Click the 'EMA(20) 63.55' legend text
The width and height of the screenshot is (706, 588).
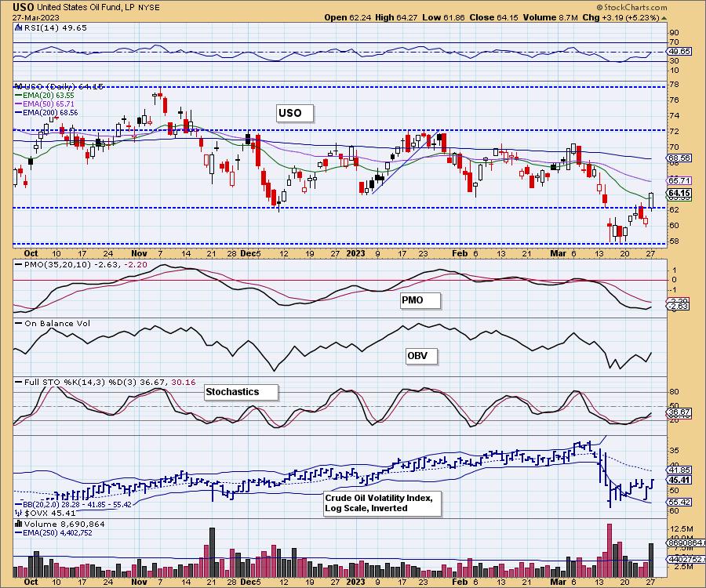(x=49, y=96)
